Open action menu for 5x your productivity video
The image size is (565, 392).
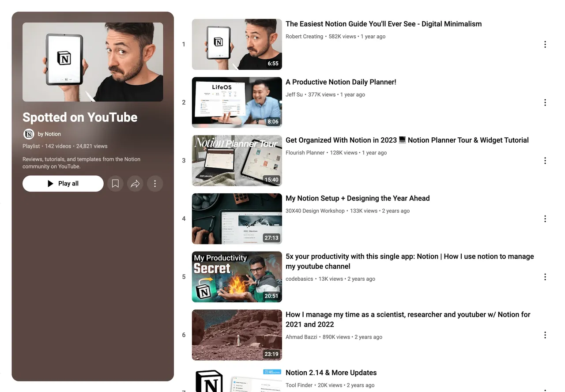545,277
